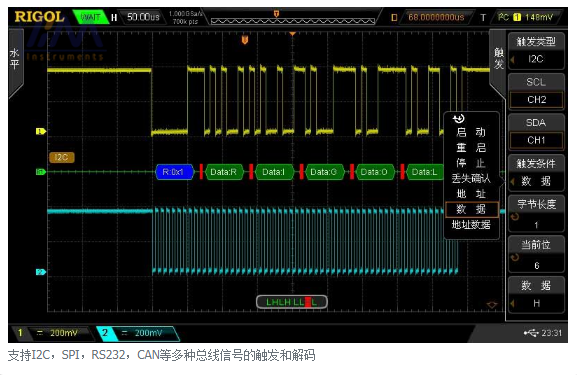Screen dimensions: 577x375
Task: Click the waveform memory position bar
Action: pyautogui.click(x=293, y=17)
